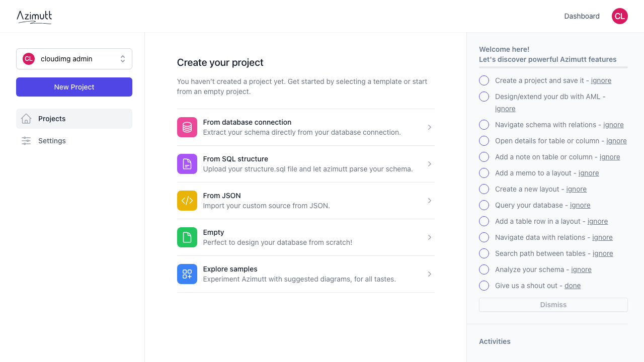Ignore 'Add a note on table or column'

610,157
